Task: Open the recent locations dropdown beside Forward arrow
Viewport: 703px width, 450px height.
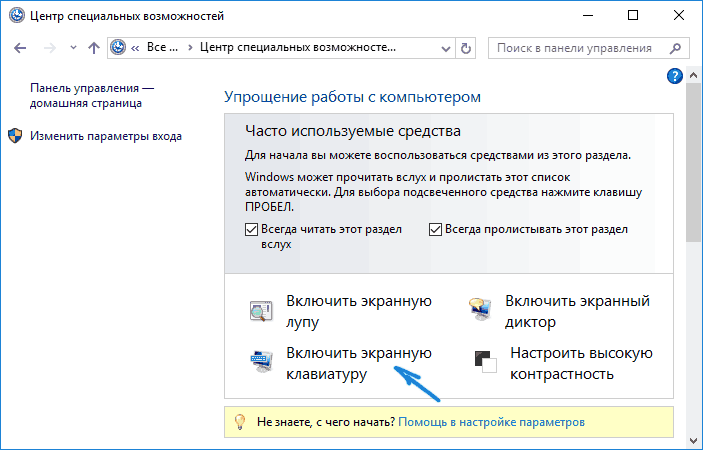Action: pos(73,48)
